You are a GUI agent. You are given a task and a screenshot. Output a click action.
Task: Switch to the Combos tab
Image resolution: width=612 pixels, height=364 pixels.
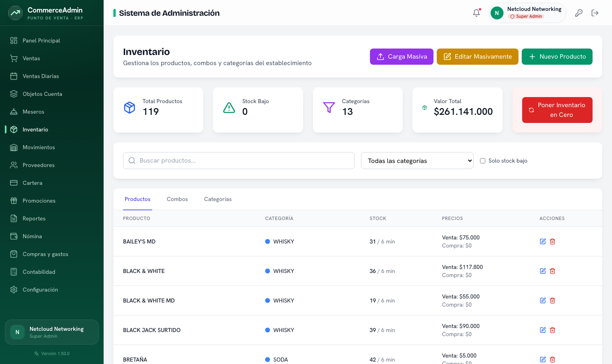pos(177,199)
